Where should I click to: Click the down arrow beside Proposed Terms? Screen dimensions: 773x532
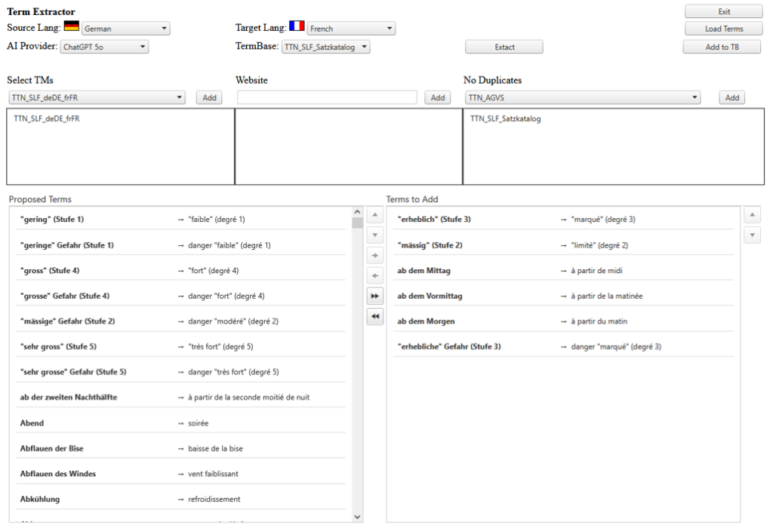click(374, 235)
